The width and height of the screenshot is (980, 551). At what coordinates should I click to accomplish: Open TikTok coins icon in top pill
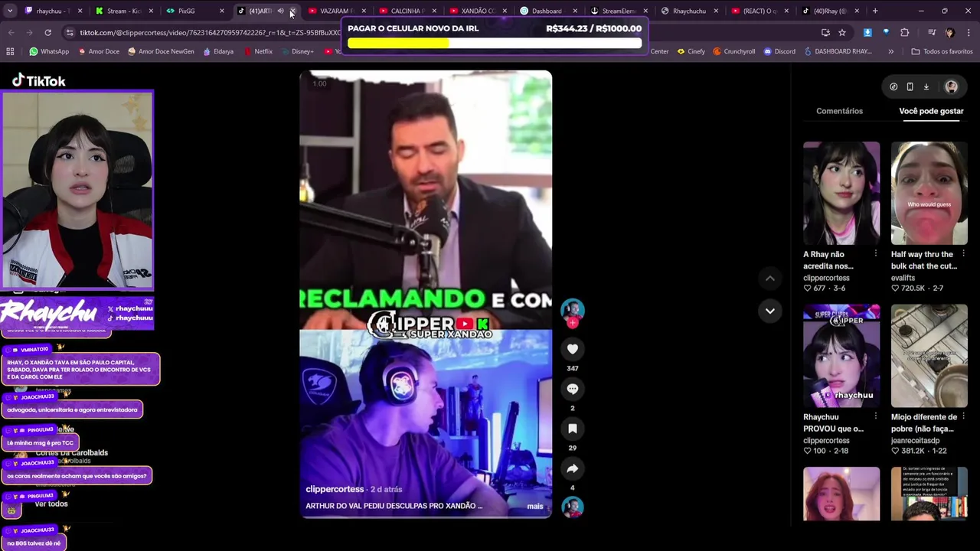(x=893, y=86)
